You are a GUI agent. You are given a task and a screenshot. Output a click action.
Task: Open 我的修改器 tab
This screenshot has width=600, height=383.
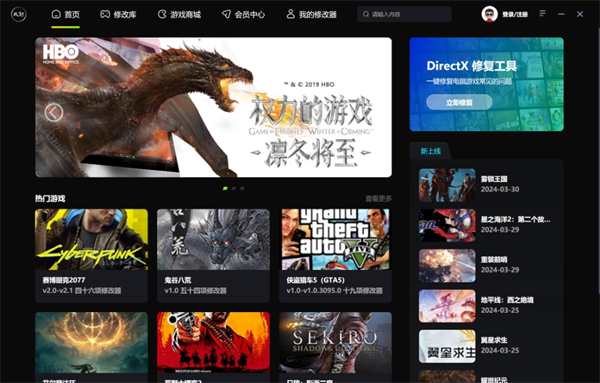(x=311, y=15)
